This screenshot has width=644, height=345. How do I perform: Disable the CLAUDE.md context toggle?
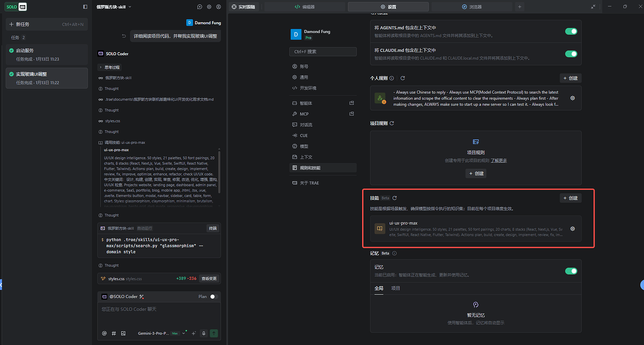[571, 54]
